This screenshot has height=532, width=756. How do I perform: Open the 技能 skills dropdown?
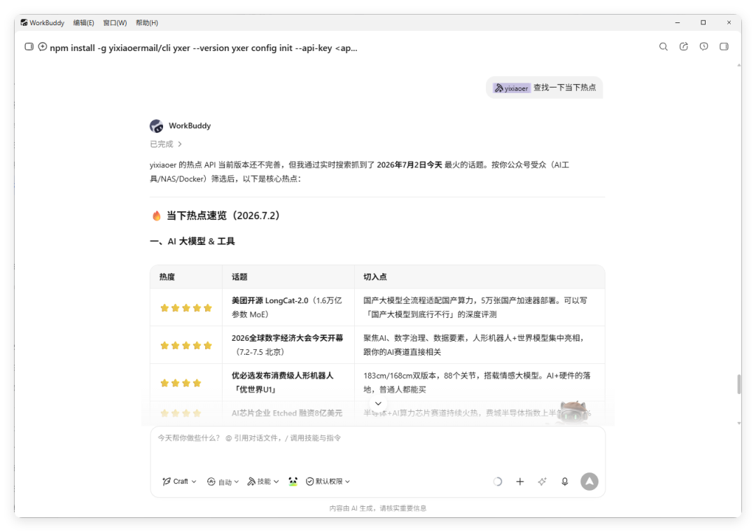[x=262, y=482]
